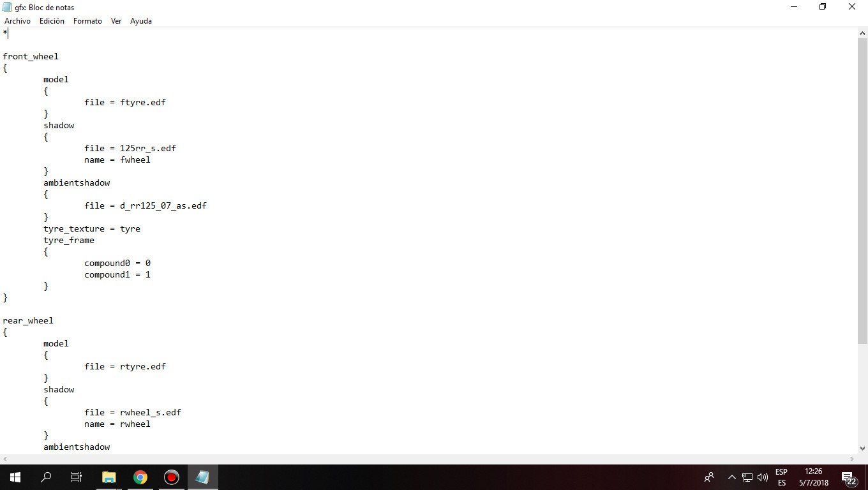Screen dimensions: 868x490
Task: Click the vertical scrollbar up arrow
Action: coord(862,33)
